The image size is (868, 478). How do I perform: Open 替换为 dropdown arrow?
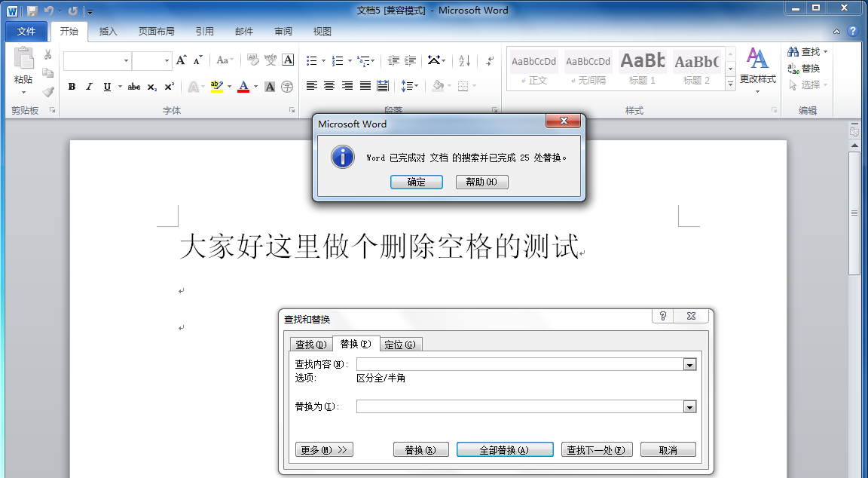pyautogui.click(x=689, y=407)
